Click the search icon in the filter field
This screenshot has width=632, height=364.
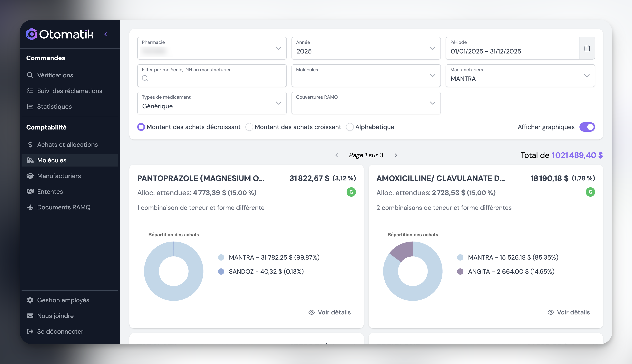(145, 79)
